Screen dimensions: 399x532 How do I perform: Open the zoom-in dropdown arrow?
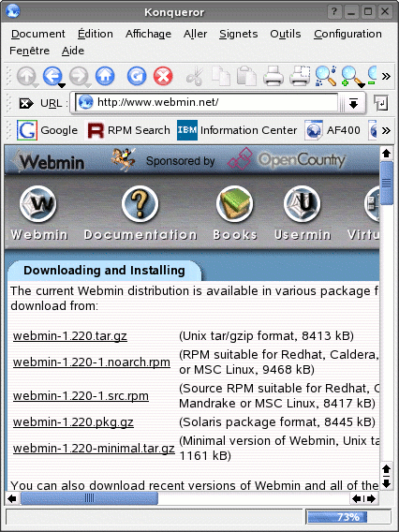tap(362, 85)
